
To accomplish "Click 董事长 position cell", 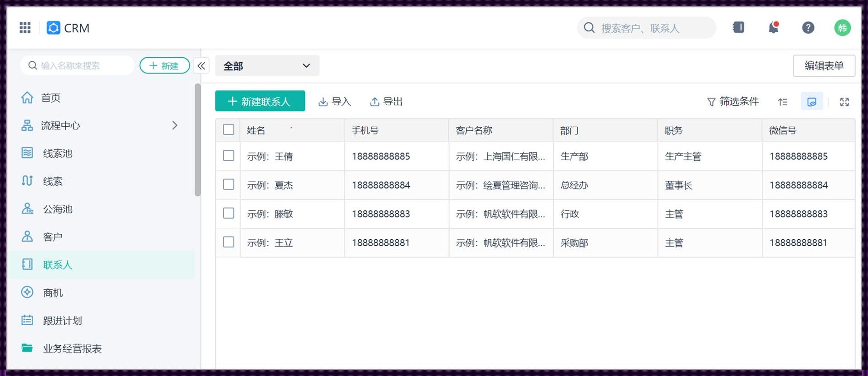I will [710, 185].
